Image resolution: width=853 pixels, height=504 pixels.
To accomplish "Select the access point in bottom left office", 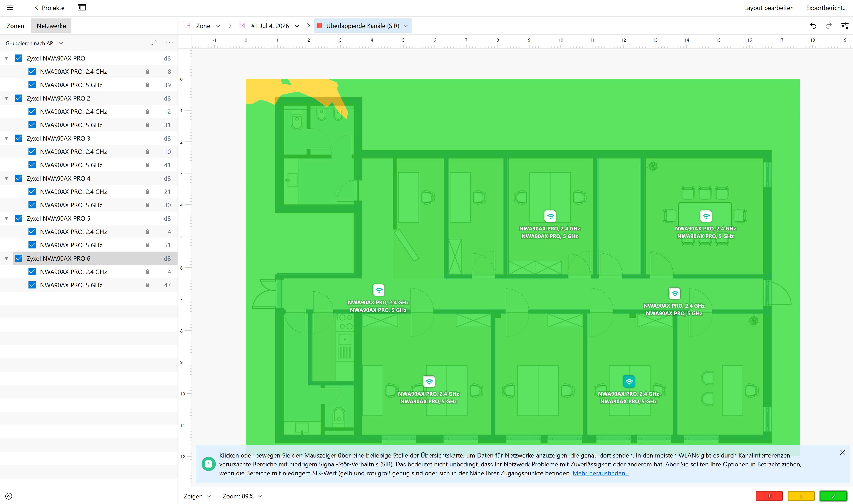I will coord(429,382).
